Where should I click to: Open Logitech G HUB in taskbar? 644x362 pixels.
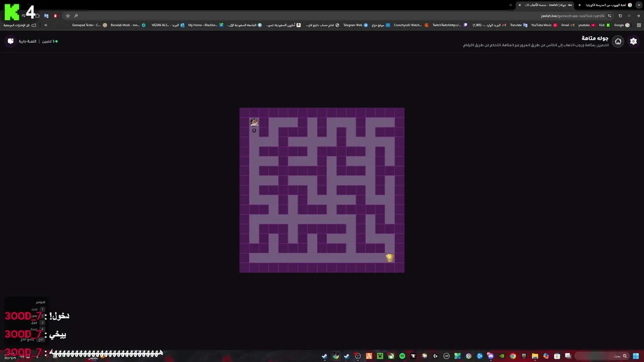click(435, 356)
